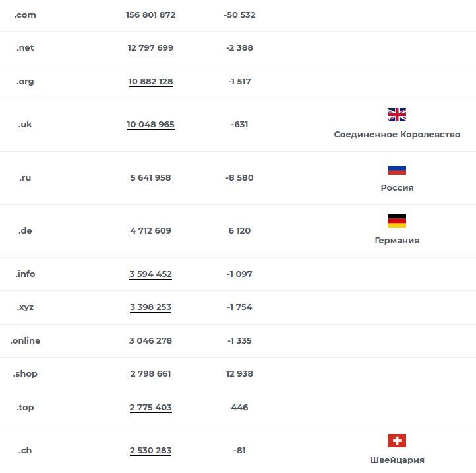Open the 156 801 872 .com count link
This screenshot has width=476, height=473.
(x=150, y=15)
